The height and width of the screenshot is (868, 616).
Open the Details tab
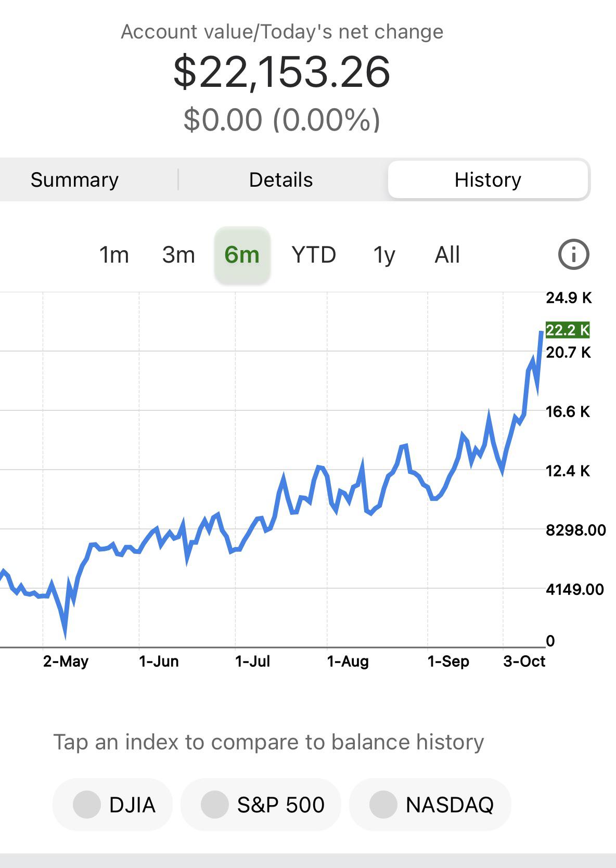coord(281,180)
